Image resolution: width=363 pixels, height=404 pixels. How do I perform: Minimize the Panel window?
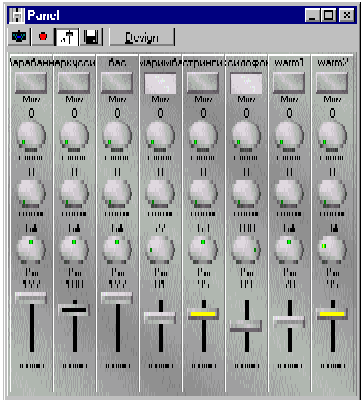tap(312, 15)
